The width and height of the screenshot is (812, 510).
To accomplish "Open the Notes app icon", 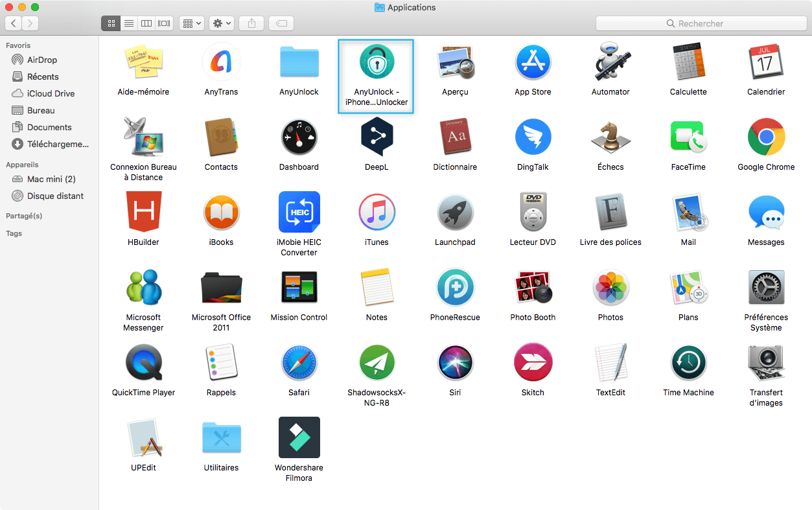I will coord(377,287).
